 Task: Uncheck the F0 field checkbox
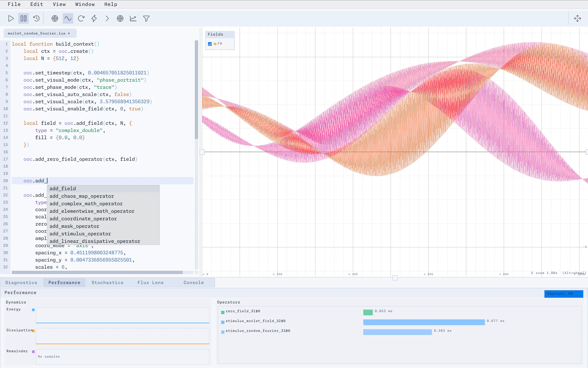pyautogui.click(x=210, y=44)
